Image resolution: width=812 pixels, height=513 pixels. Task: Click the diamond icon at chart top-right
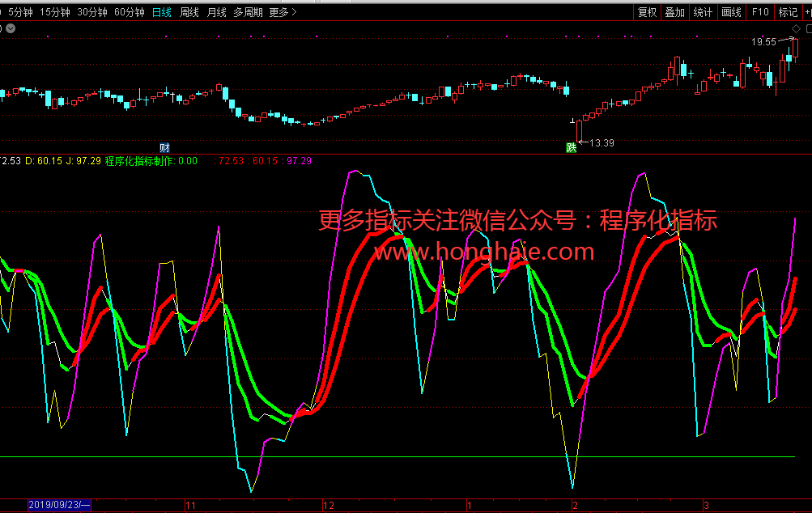click(796, 29)
